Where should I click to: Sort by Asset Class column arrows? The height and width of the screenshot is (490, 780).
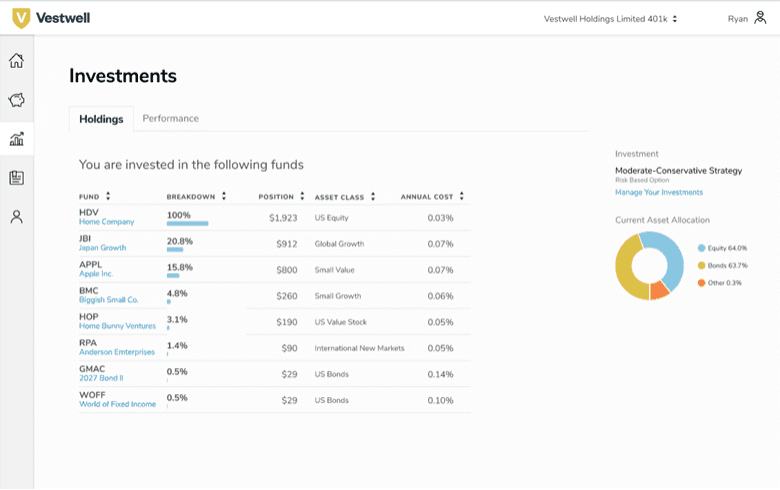click(x=372, y=197)
